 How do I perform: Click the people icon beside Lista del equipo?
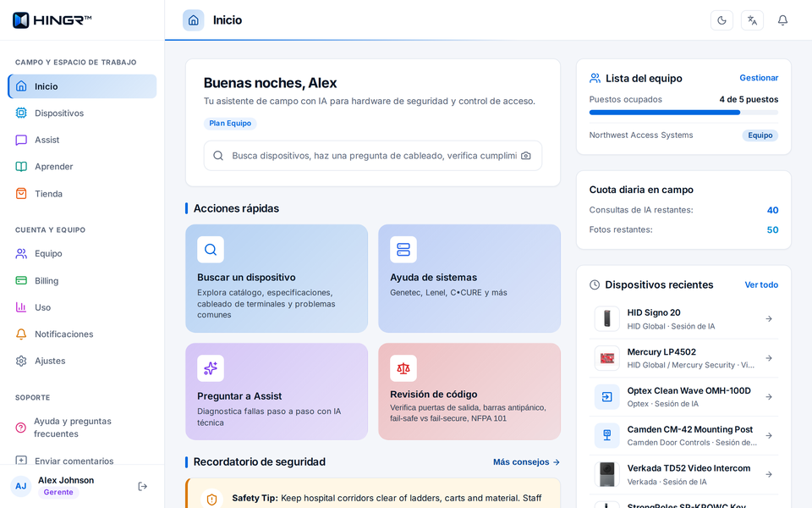pyautogui.click(x=595, y=78)
